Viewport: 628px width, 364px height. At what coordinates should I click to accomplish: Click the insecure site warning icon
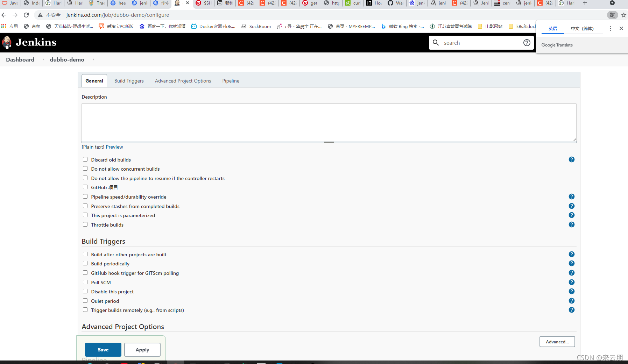point(40,15)
